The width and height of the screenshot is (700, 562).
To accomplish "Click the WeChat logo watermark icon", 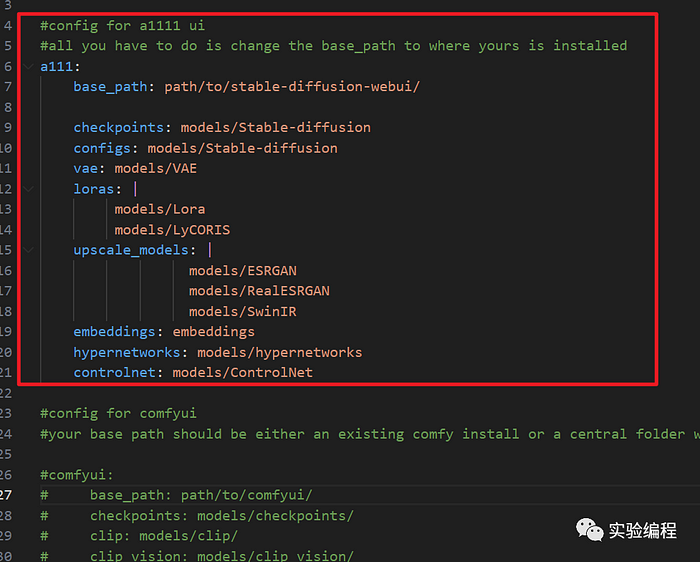I will tap(589, 530).
